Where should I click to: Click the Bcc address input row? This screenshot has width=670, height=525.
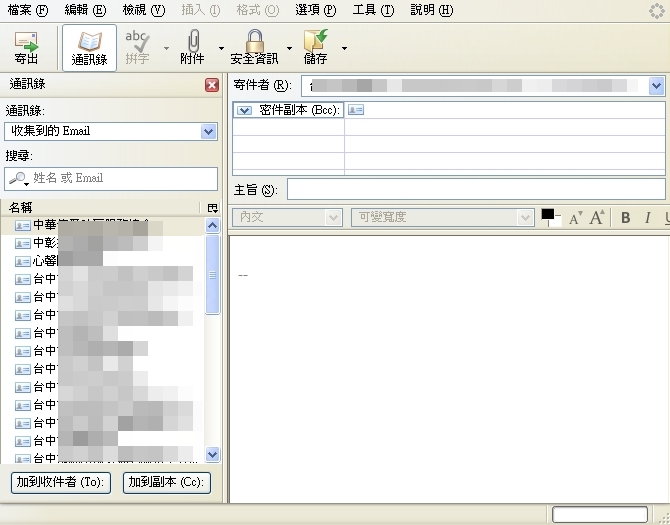click(x=505, y=110)
